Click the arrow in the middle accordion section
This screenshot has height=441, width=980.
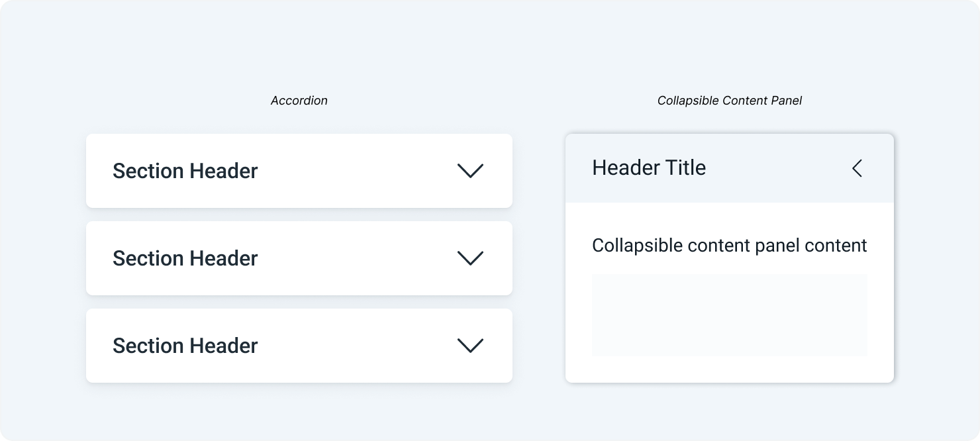click(x=471, y=258)
